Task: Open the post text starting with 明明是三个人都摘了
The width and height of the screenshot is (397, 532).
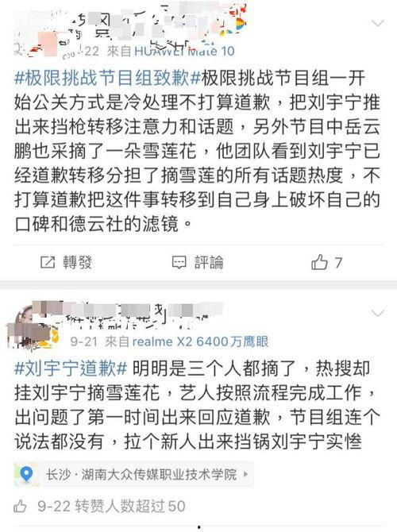Action: pyautogui.click(x=197, y=406)
